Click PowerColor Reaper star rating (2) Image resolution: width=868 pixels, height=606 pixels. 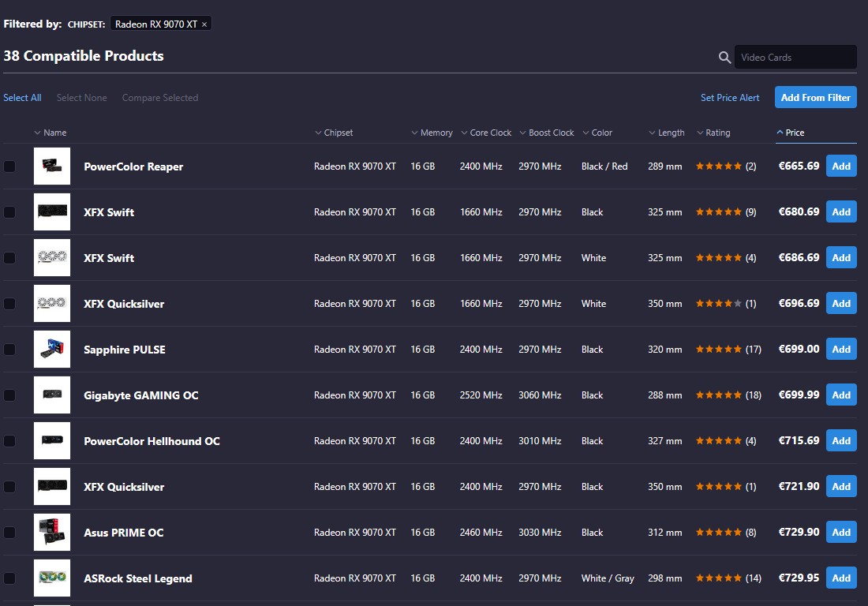[x=726, y=166]
